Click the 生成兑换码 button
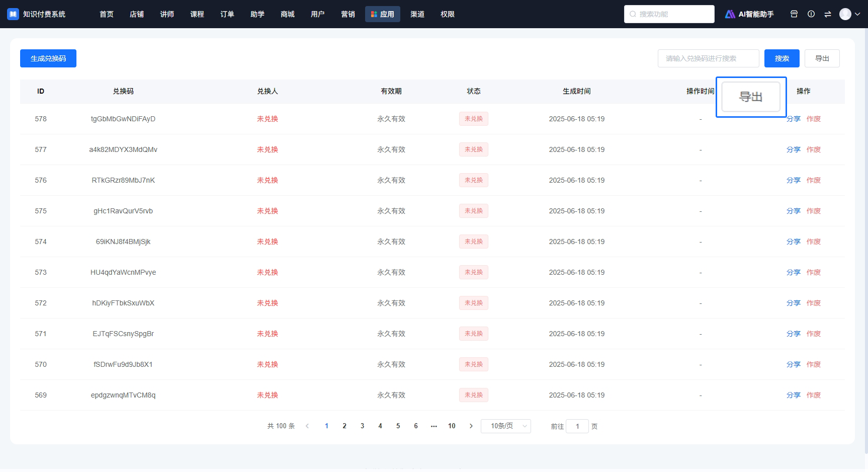 click(48, 58)
